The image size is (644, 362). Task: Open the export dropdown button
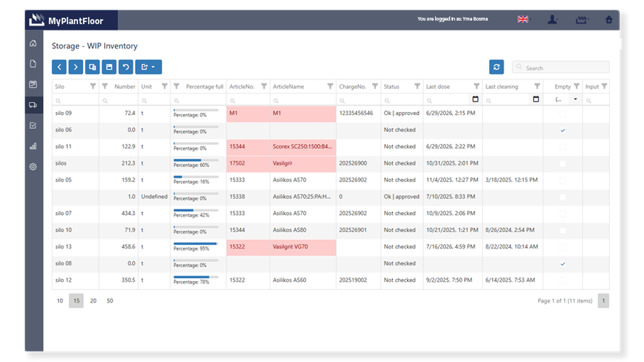click(x=148, y=67)
